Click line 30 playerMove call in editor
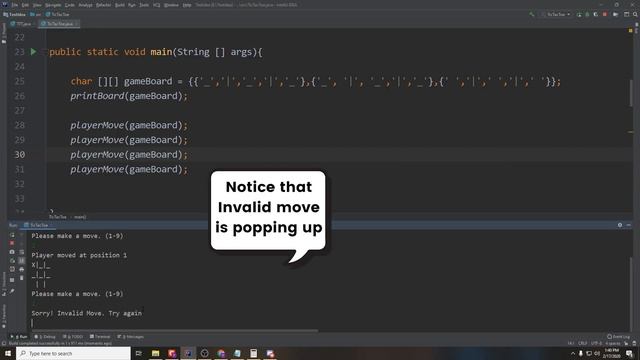The width and height of the screenshot is (640, 360). pyautogui.click(x=129, y=155)
